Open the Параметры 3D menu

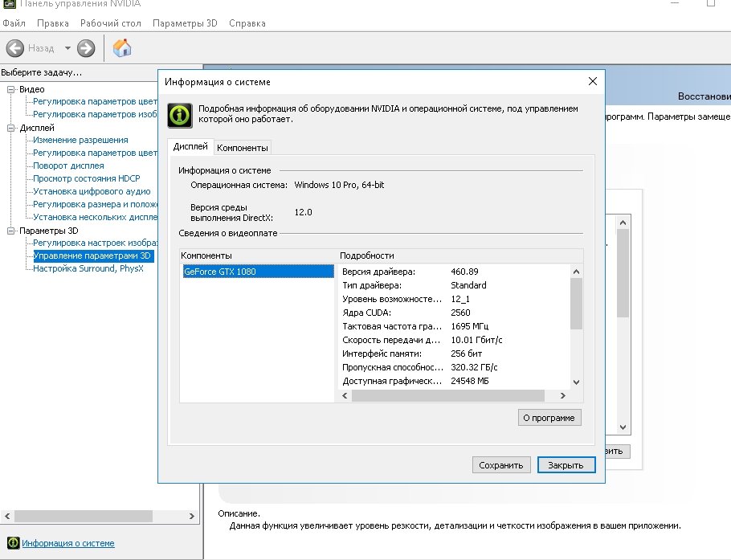point(185,23)
